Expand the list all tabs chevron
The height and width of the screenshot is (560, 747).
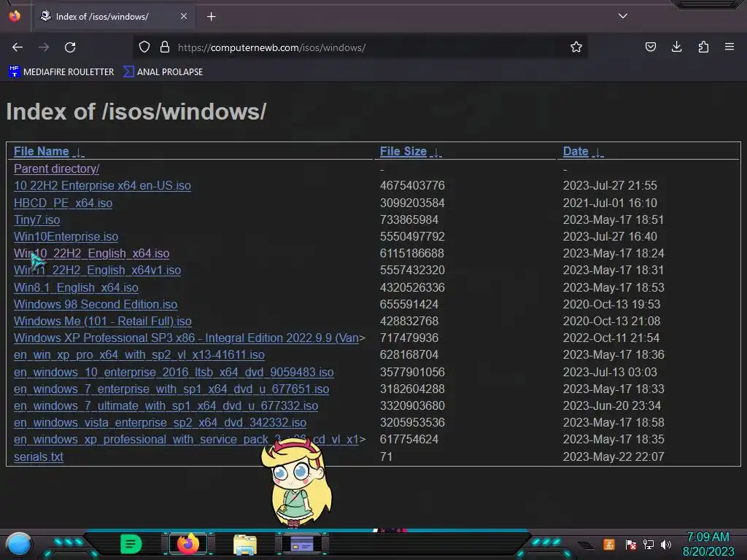623,16
